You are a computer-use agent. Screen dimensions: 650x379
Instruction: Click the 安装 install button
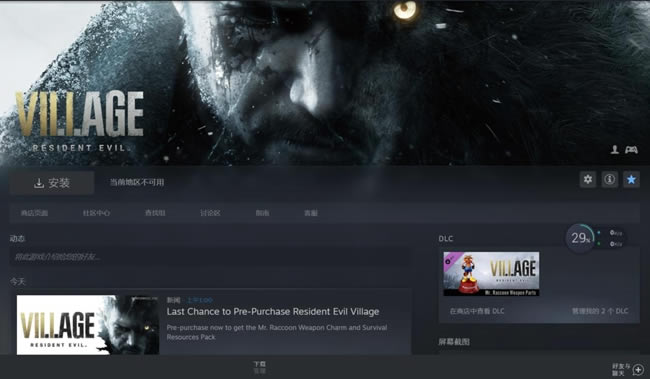52,182
